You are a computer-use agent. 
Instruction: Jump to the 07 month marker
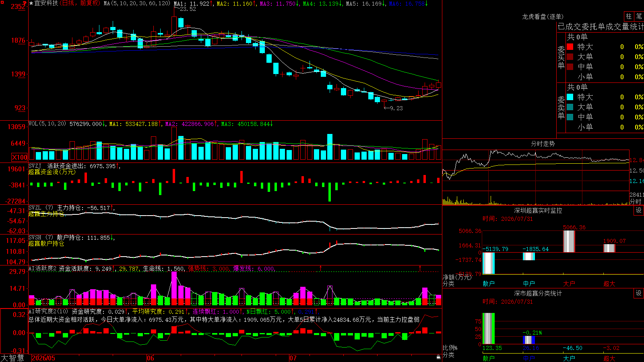pos(293,358)
